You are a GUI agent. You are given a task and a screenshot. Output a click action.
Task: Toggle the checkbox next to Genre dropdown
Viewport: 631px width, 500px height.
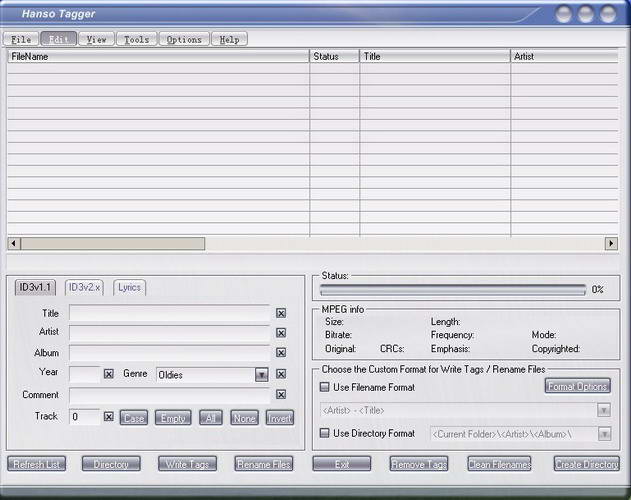(x=281, y=374)
